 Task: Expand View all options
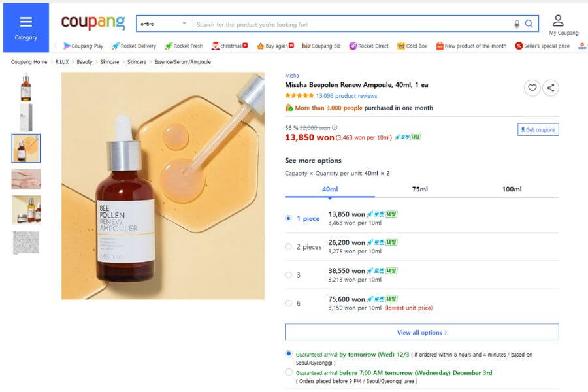point(421,333)
